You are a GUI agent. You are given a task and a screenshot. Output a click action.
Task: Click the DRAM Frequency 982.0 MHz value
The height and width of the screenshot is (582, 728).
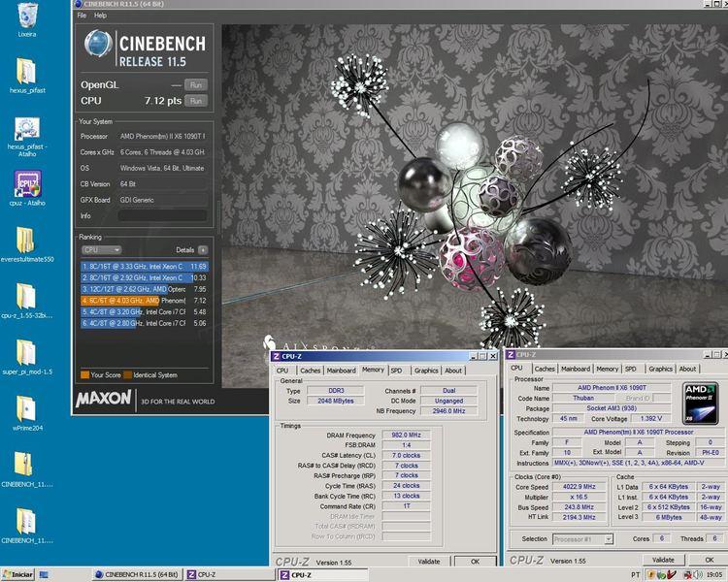tap(407, 435)
